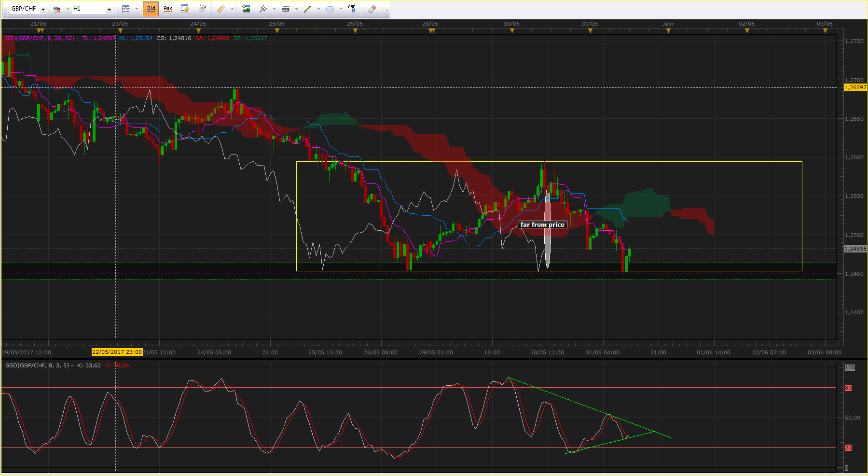Click the K: 33,62 stochastic value

tap(89, 365)
